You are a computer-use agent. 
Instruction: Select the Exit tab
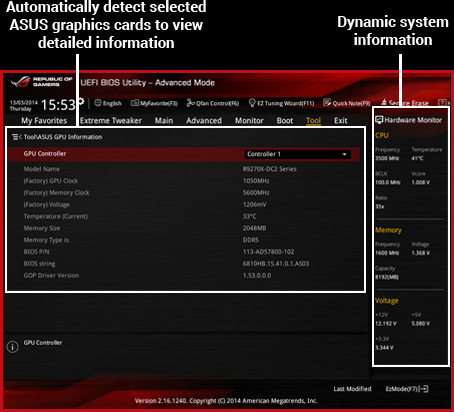[341, 121]
